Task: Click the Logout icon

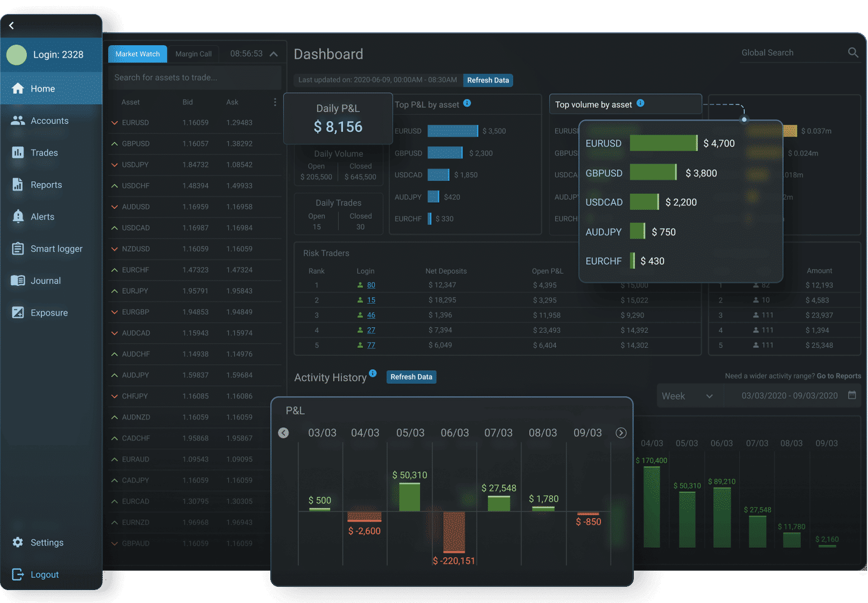Action: coord(18,575)
